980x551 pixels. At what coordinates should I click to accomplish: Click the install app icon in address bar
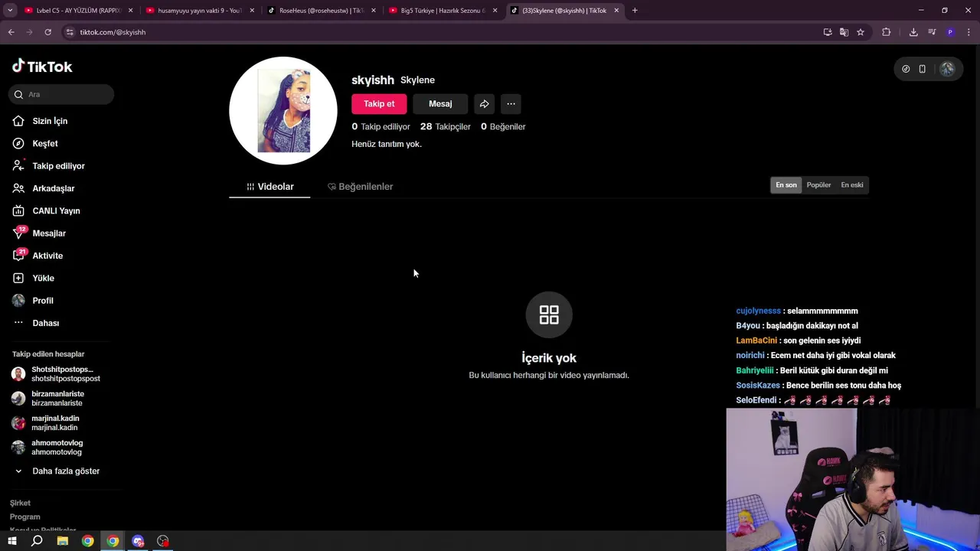coord(828,32)
